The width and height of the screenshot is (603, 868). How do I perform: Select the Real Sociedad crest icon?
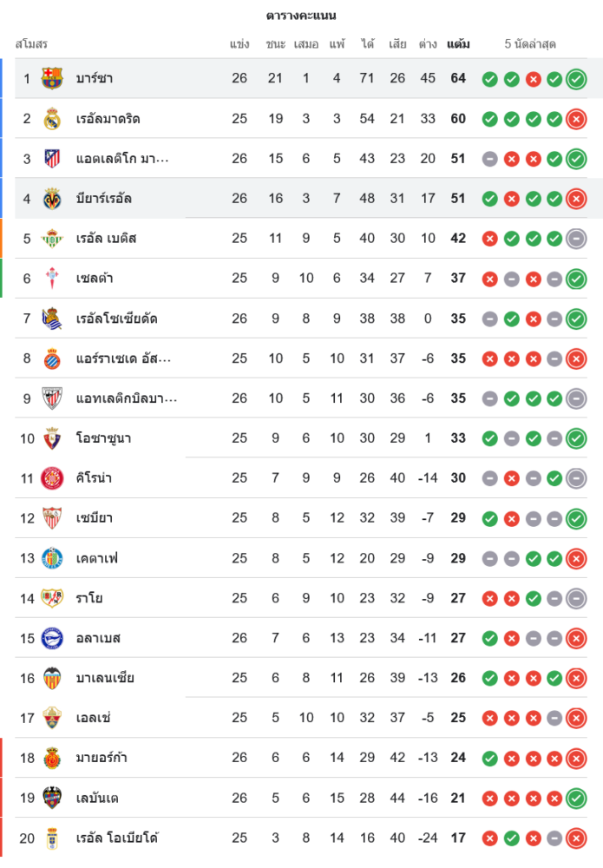click(x=52, y=319)
